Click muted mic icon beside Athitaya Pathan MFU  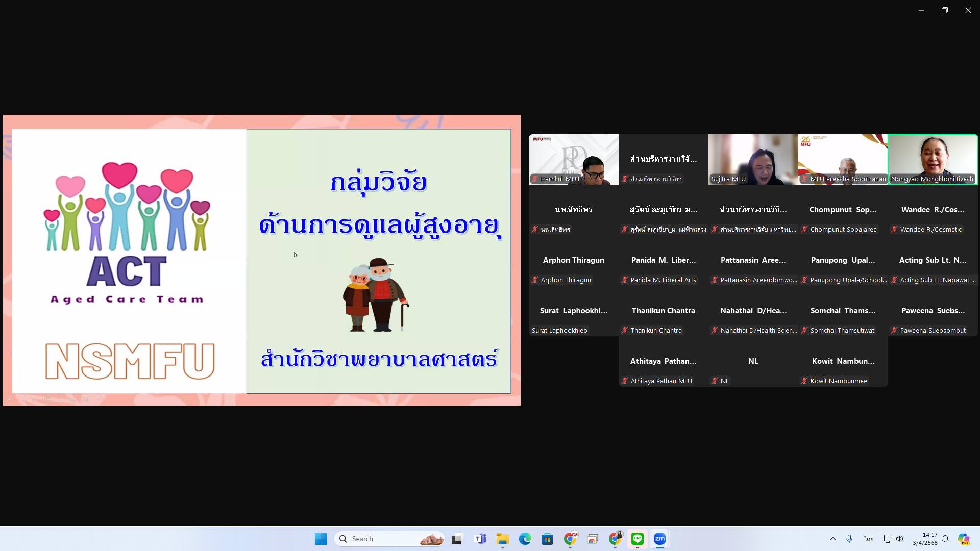click(x=625, y=381)
